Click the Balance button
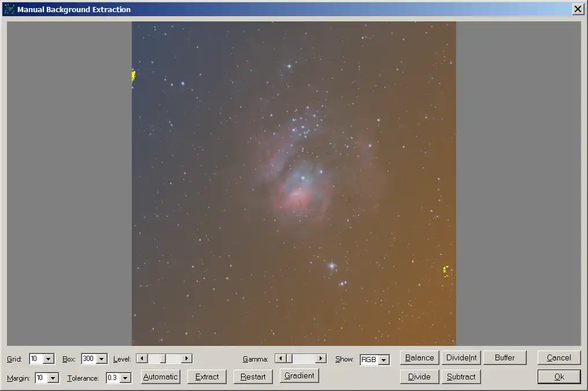 420,357
